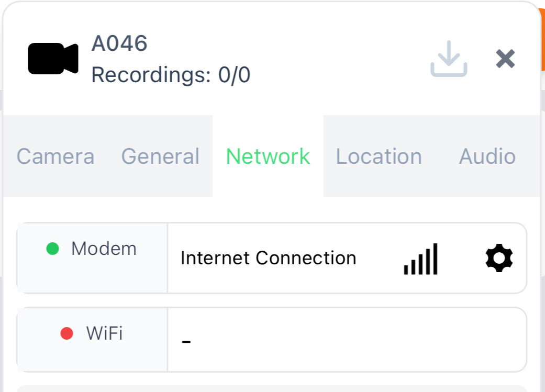Click the modem signal strength bars icon
This screenshot has width=545, height=392.
(420, 257)
